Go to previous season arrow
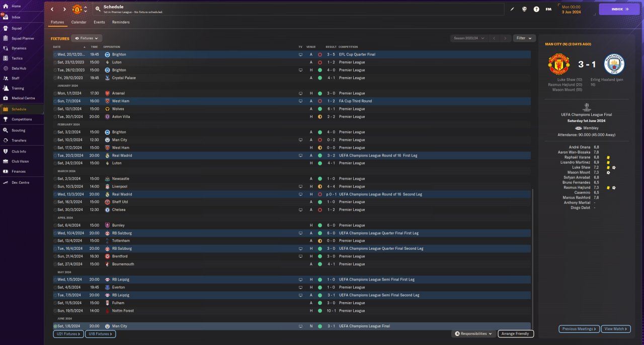 click(494, 38)
